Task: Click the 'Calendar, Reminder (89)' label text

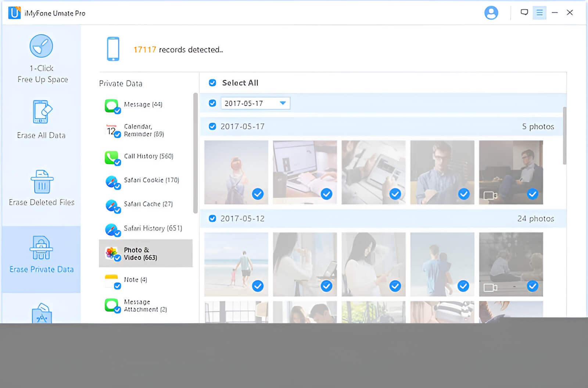Action: [144, 130]
